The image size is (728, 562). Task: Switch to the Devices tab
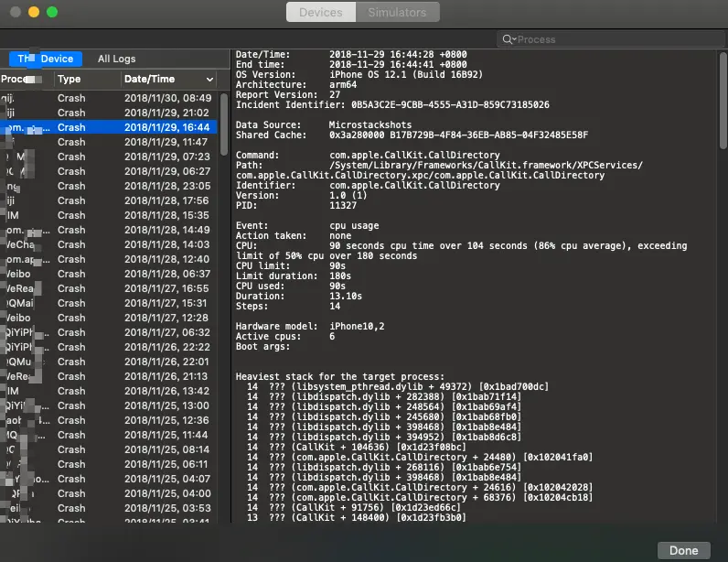click(x=321, y=12)
